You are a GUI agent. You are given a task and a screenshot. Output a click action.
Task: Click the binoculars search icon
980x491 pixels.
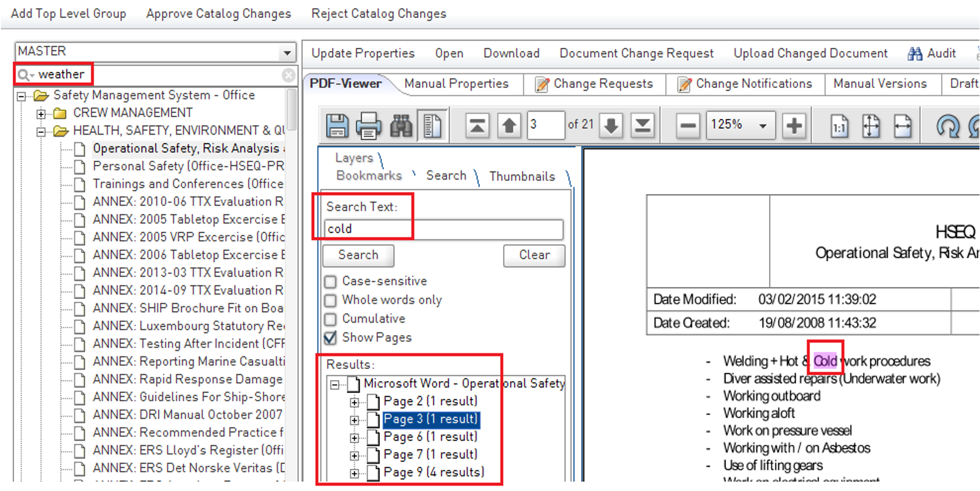401,126
